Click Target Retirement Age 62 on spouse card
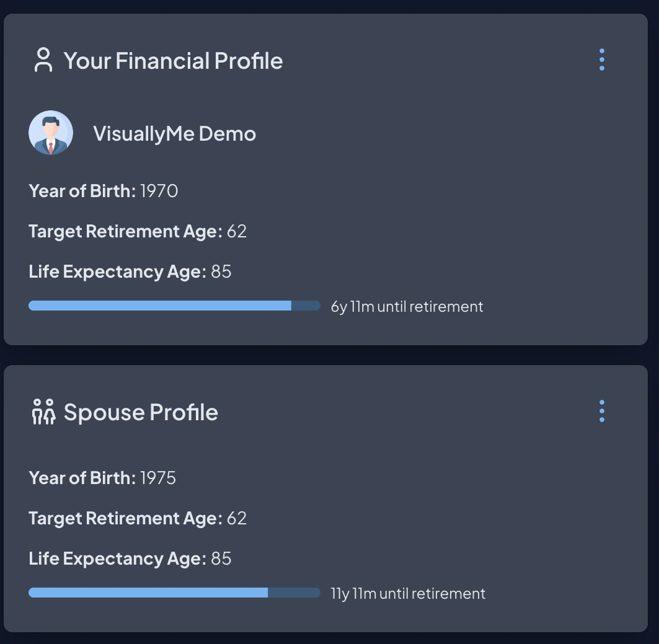 237,518
